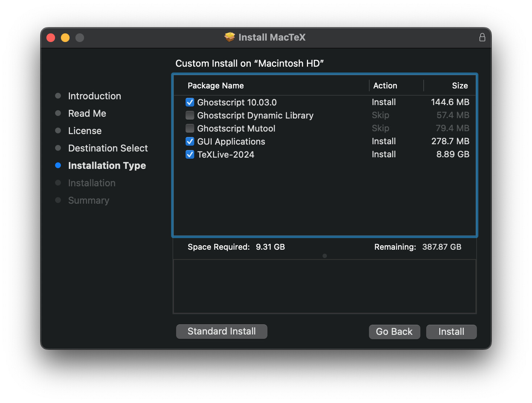Viewport: 532px width, 403px height.
Task: Click the Install button
Action: pos(451,332)
